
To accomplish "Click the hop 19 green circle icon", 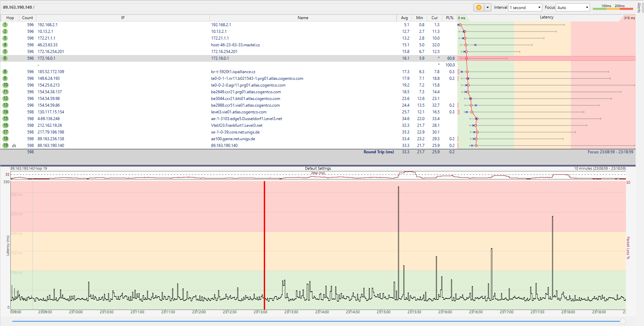I will coord(5,146).
